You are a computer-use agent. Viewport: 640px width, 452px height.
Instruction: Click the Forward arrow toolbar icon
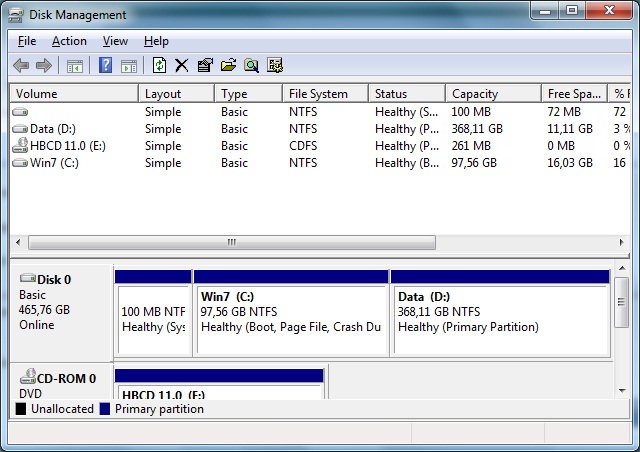click(x=44, y=65)
